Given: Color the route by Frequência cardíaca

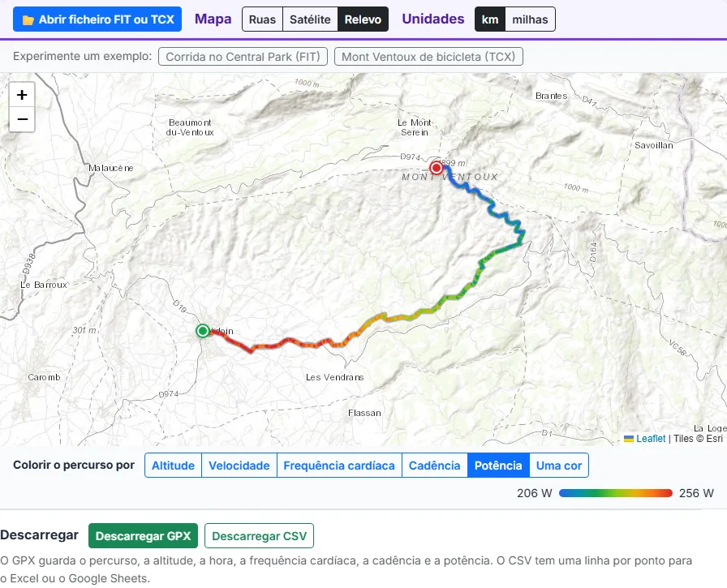Looking at the screenshot, I should [x=339, y=466].
